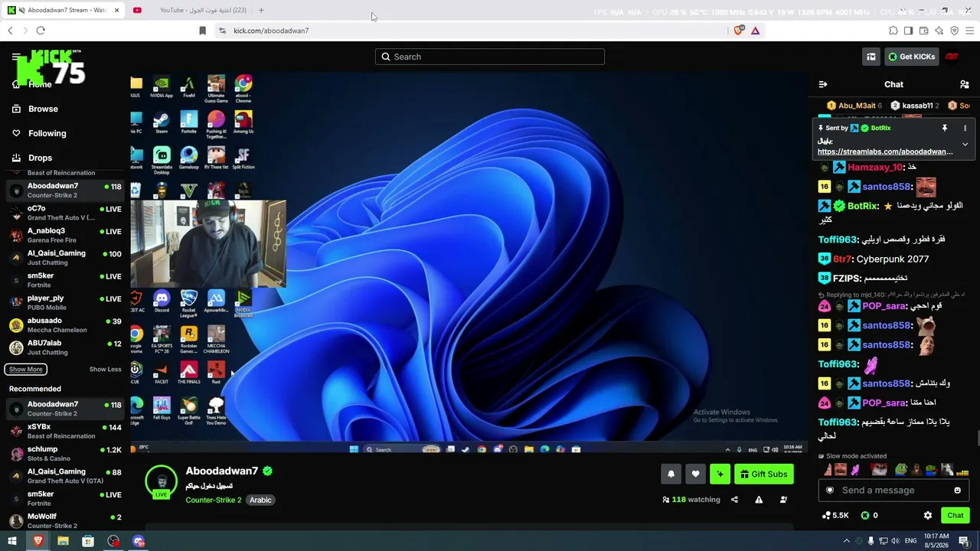The image size is (980, 551).
Task: Toggle notifications bell for Aboodadwan7
Action: click(x=671, y=474)
